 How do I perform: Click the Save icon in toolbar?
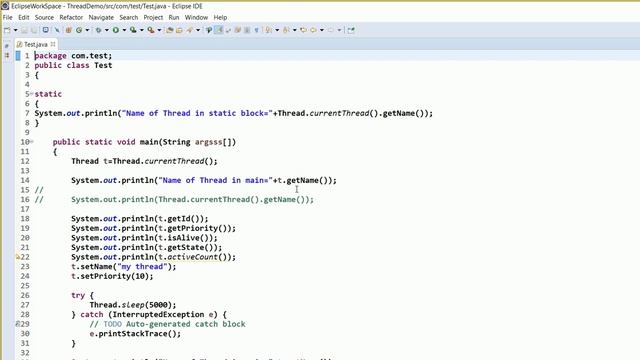click(24, 30)
